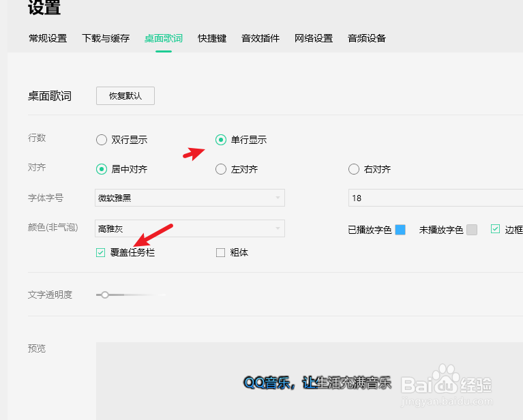Toggle the 边框 checkbox

tap(495, 229)
